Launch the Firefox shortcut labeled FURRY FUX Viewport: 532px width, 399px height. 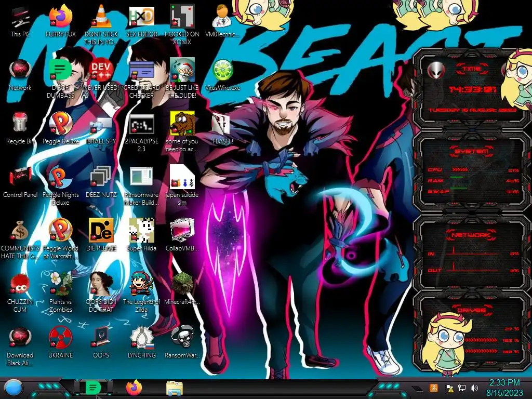60,21
